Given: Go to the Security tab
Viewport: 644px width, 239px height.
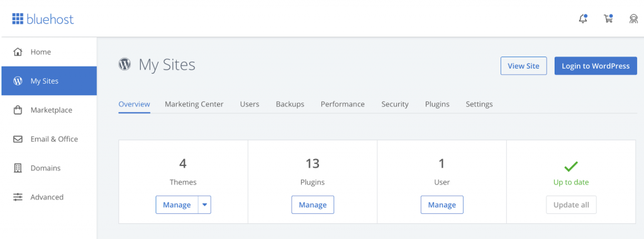Looking at the screenshot, I should click(395, 104).
